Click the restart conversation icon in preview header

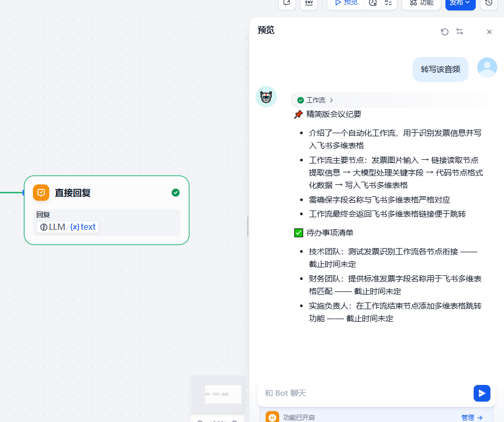point(444,32)
